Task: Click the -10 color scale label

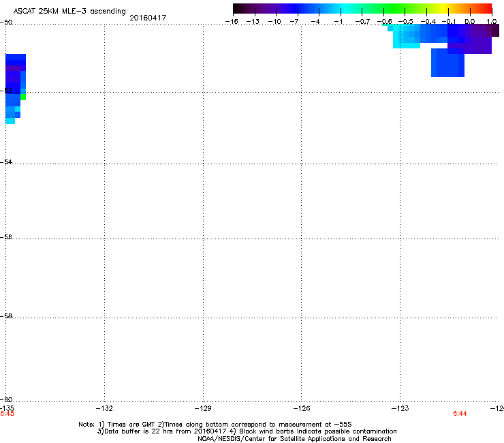Action: (x=275, y=22)
